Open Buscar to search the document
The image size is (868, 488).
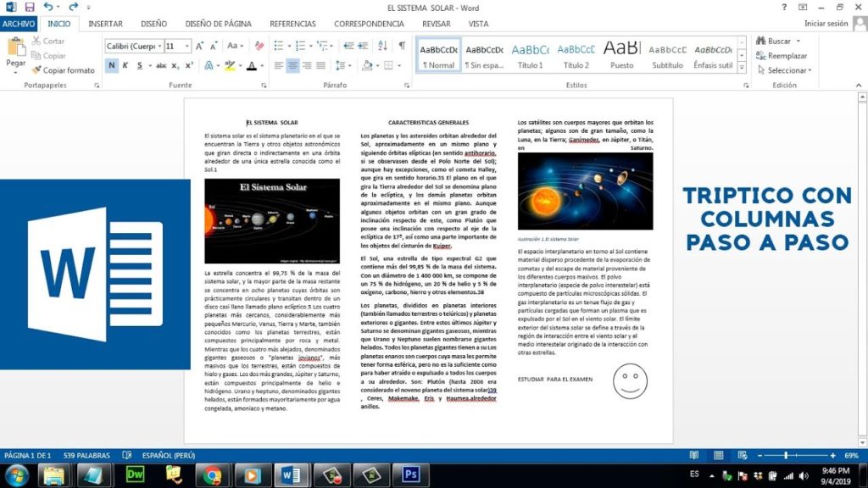coord(777,41)
